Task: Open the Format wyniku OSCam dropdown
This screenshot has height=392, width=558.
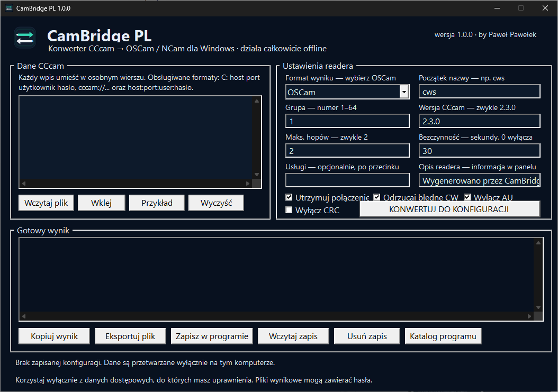Action: click(x=404, y=92)
